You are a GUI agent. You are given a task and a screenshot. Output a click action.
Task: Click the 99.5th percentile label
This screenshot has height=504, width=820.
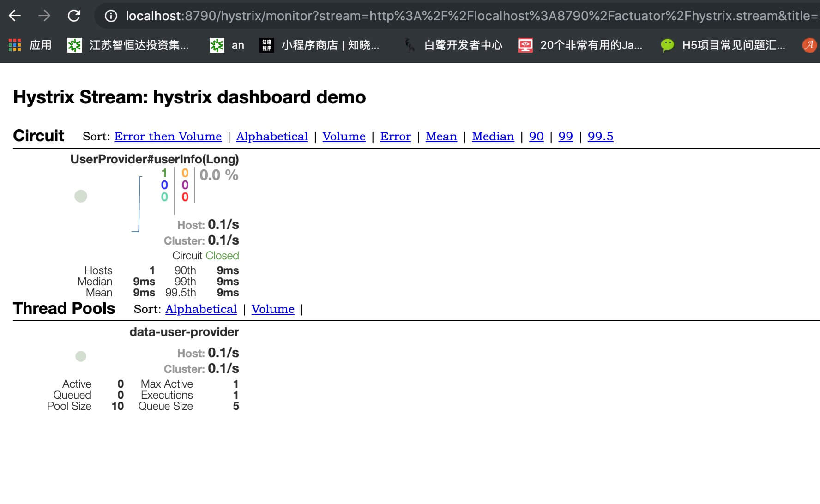coord(181,293)
